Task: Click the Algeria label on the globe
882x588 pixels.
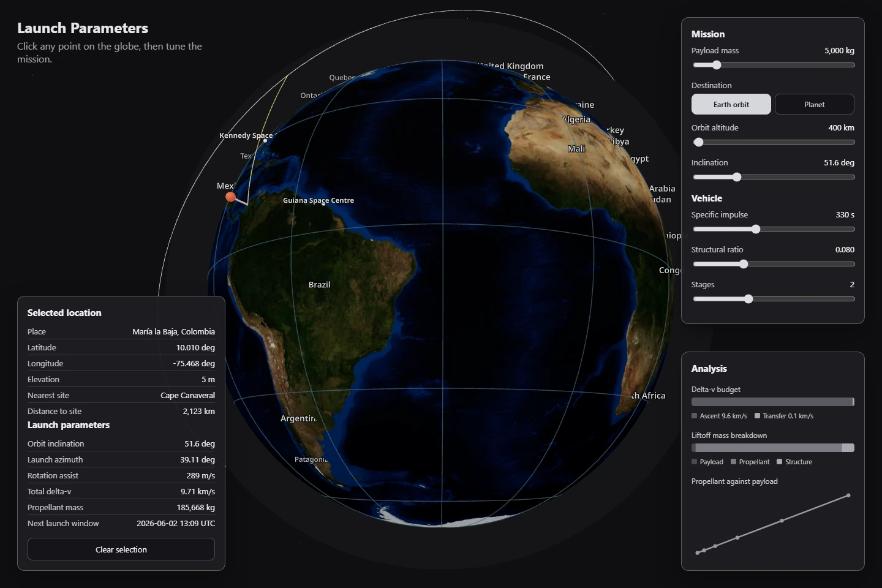Action: click(x=576, y=119)
